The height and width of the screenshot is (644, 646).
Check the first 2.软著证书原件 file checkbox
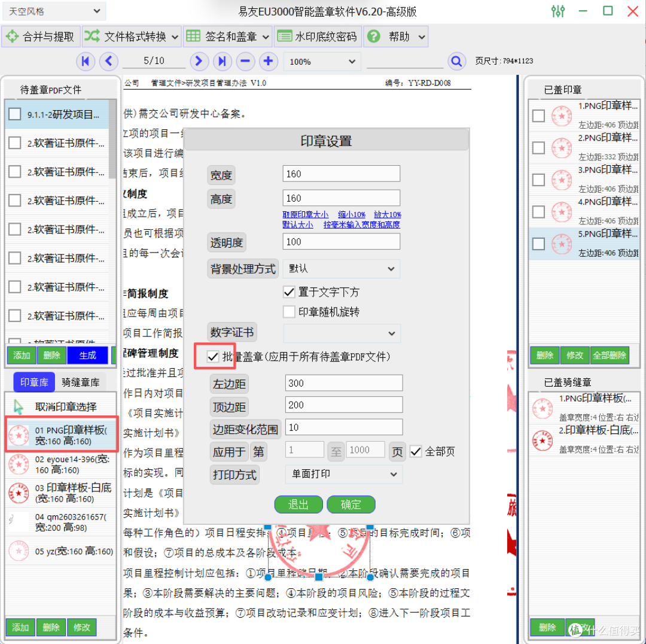coord(15,142)
